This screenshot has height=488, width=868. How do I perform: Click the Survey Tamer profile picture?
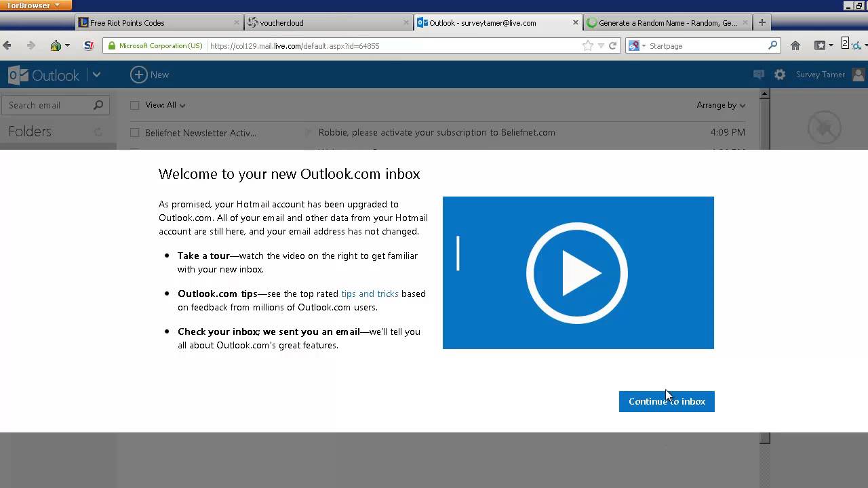859,75
